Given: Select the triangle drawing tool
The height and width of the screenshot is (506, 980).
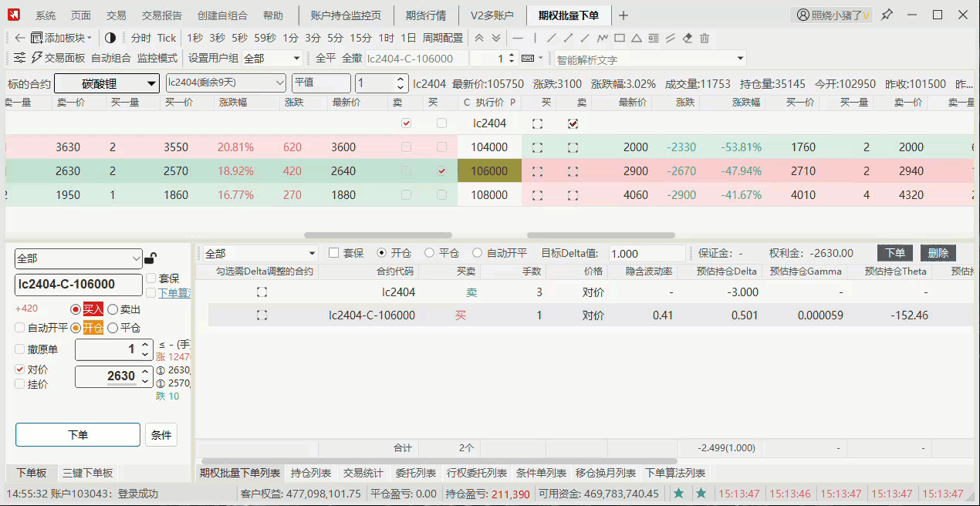Looking at the screenshot, I should 636,38.
